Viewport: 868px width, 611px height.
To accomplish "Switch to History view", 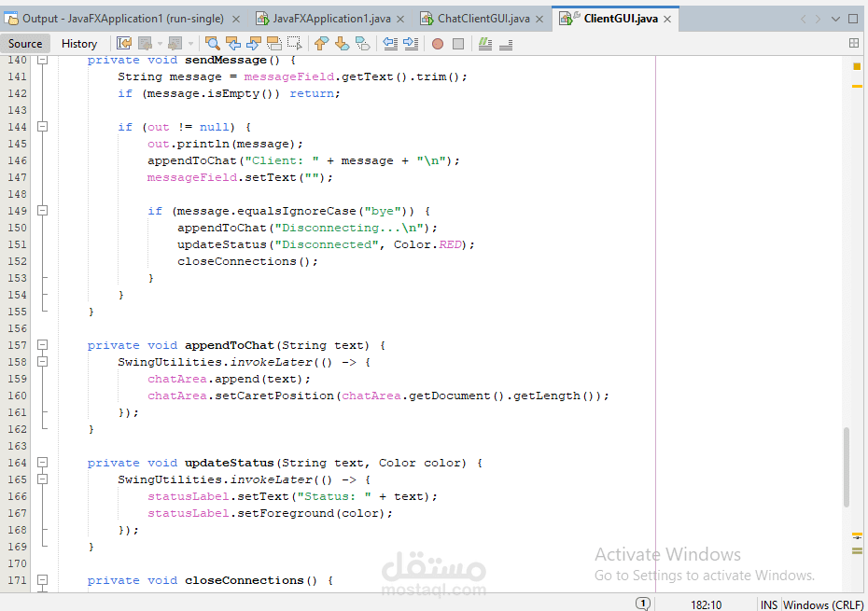I will pos(79,43).
